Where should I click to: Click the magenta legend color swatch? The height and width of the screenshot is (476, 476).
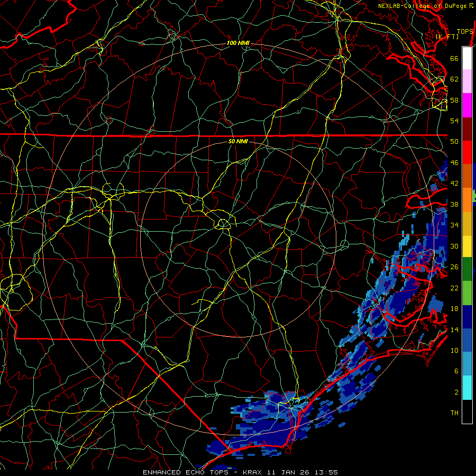pyautogui.click(x=467, y=105)
